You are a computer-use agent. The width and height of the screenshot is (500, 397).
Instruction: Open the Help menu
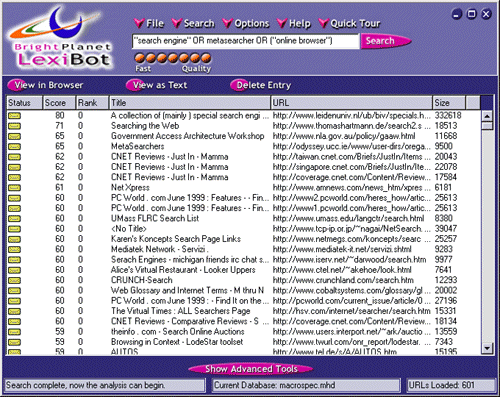tap(294, 23)
